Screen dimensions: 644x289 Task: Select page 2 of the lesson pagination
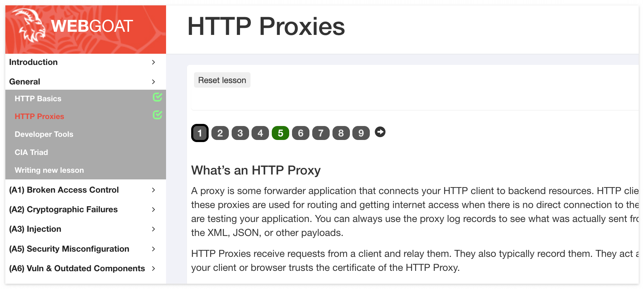click(220, 133)
